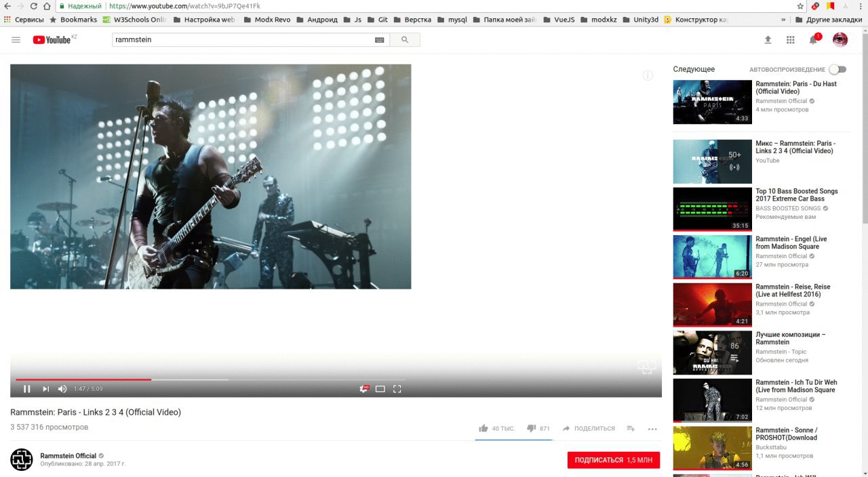Toggle the АВТОВОСПРОИЗВЕДЕНИЕ autoplay switch

pos(838,69)
